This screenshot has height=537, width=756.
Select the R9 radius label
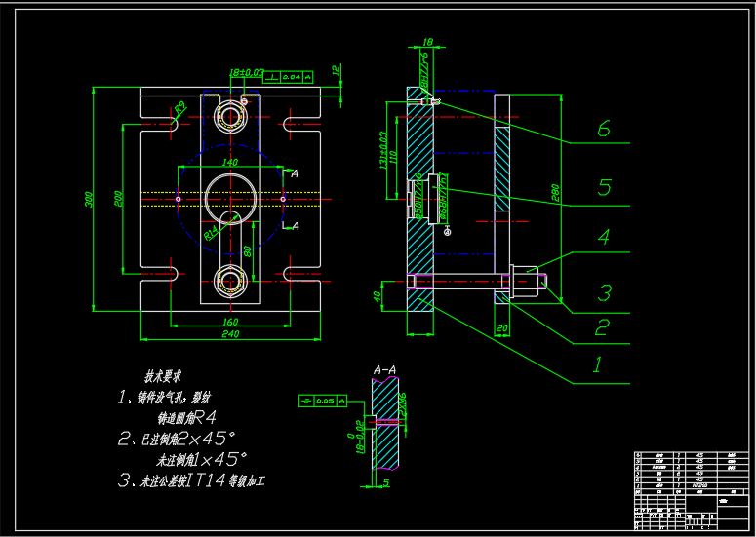[179, 108]
